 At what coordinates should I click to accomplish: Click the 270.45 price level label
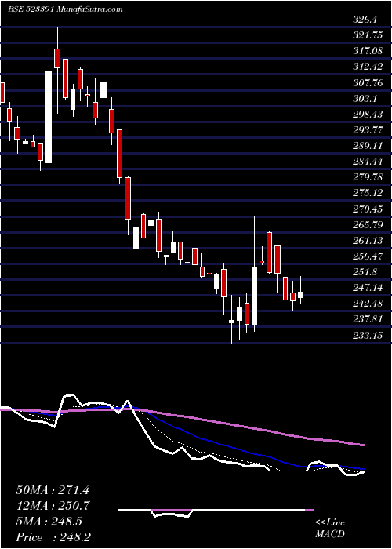coord(367,209)
